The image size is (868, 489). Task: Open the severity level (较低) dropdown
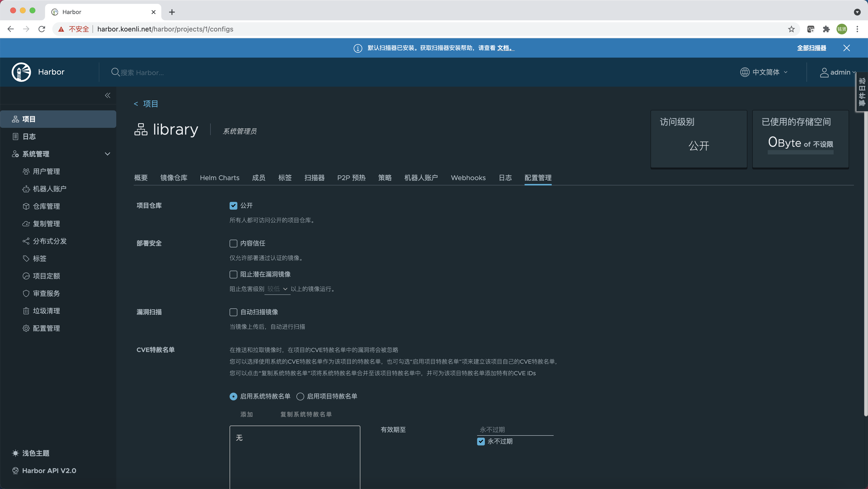tap(277, 289)
